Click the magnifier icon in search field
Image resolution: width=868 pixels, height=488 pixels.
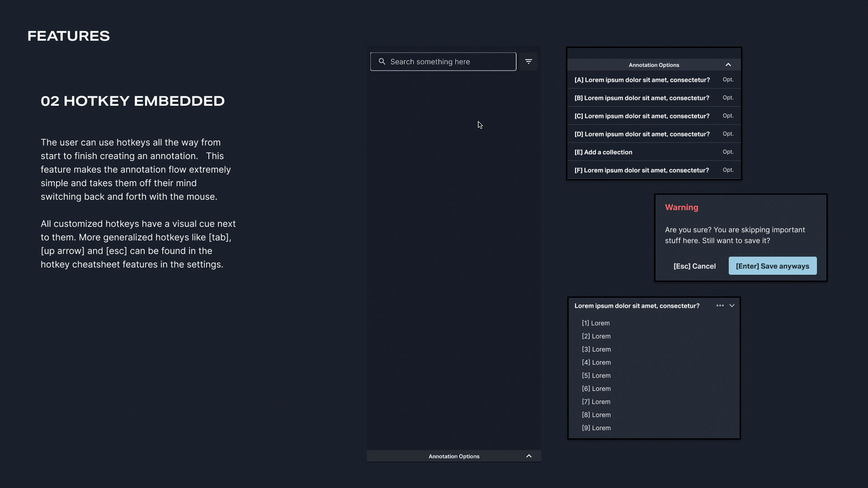(382, 61)
